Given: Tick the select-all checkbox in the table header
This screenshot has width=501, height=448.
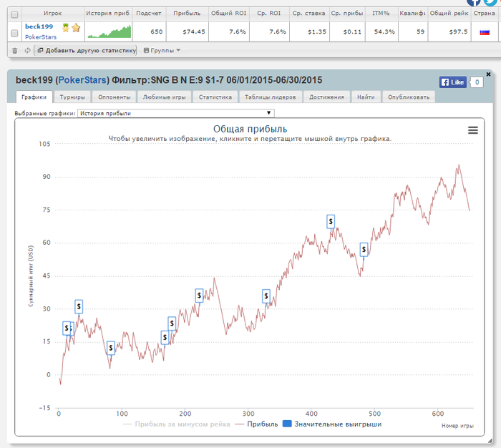Looking at the screenshot, I should point(14,14).
